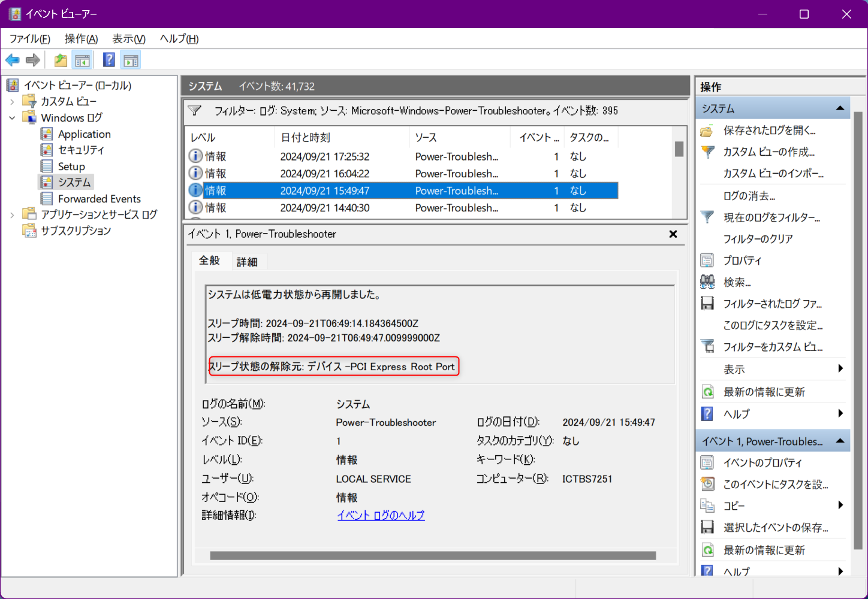Open プロパティ in actions pane
This screenshot has width=868, height=599.
tap(742, 261)
